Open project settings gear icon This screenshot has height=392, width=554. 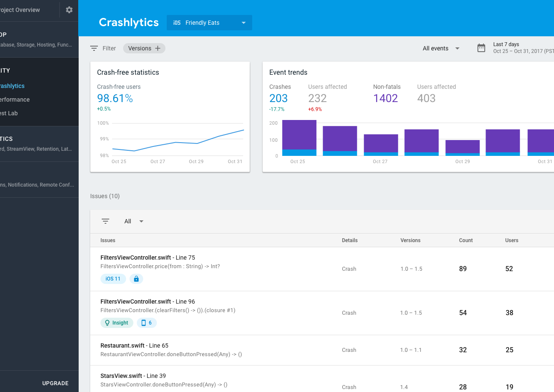[x=69, y=10]
